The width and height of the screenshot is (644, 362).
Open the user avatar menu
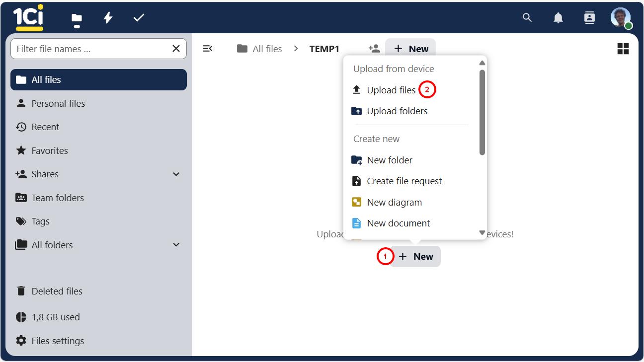coord(620,18)
